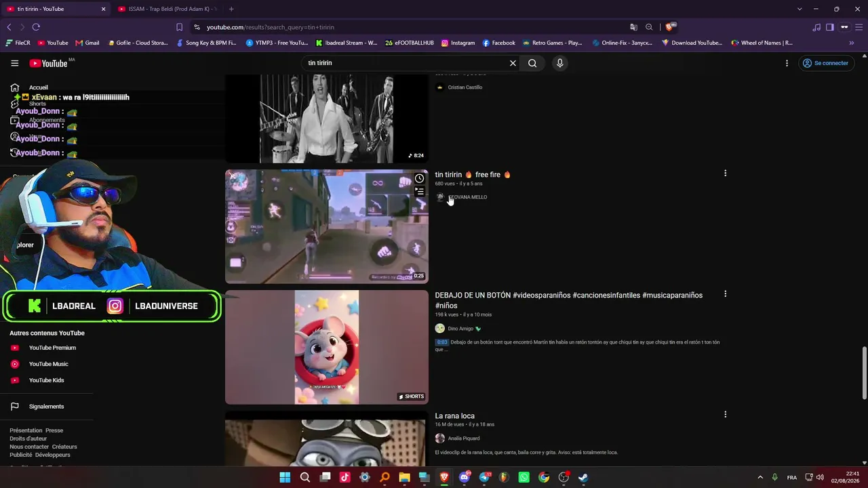Add the free fire video to Watch Later
This screenshot has height=488, width=868.
pyautogui.click(x=420, y=178)
